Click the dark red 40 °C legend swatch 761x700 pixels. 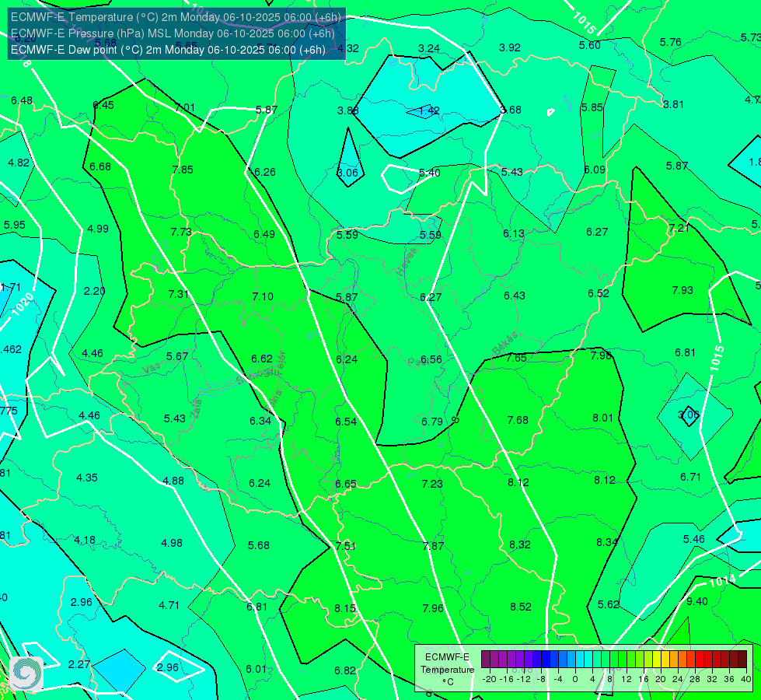[x=742, y=660]
